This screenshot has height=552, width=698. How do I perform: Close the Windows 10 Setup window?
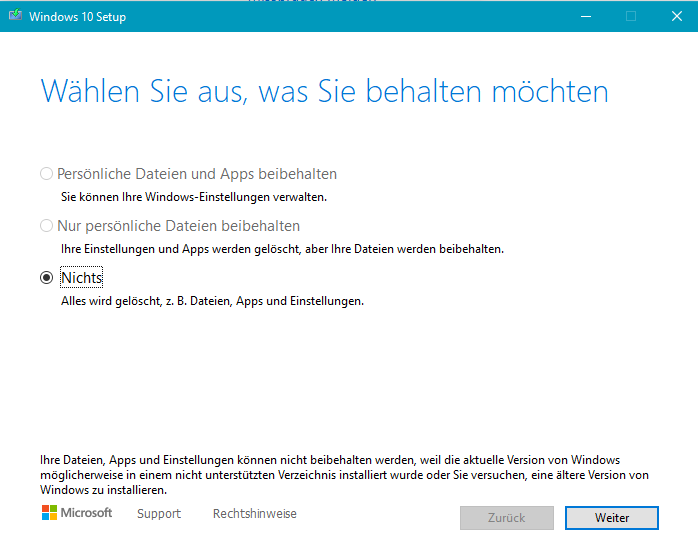[677, 16]
